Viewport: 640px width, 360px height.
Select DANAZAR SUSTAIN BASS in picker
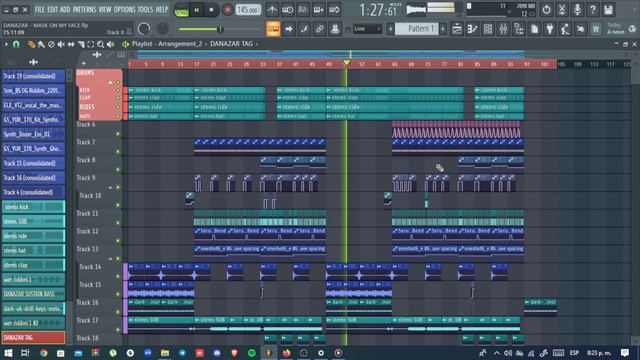[33, 294]
